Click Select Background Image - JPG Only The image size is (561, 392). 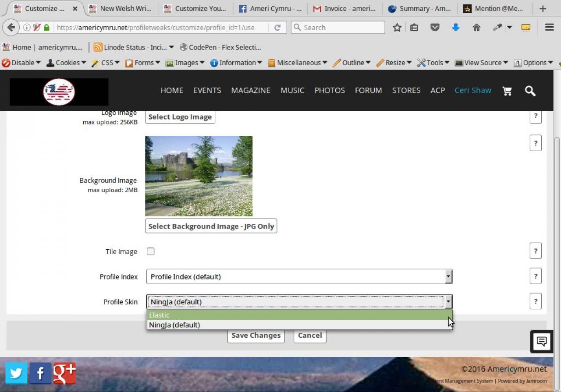pos(211,226)
